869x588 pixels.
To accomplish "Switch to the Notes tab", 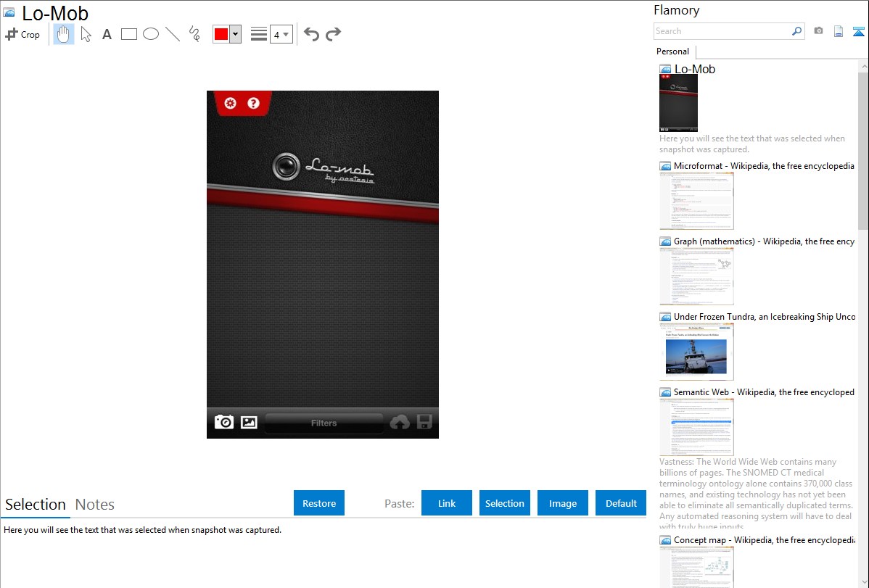I will tap(95, 505).
